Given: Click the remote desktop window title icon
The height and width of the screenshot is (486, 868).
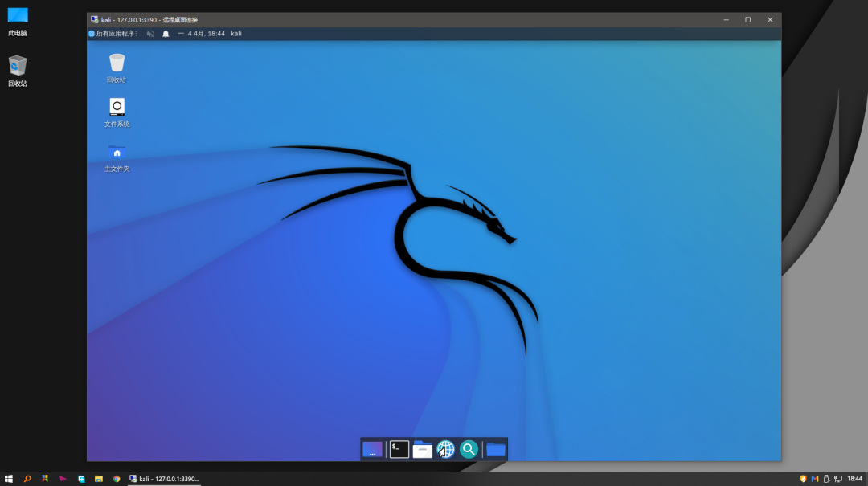Looking at the screenshot, I should point(95,20).
